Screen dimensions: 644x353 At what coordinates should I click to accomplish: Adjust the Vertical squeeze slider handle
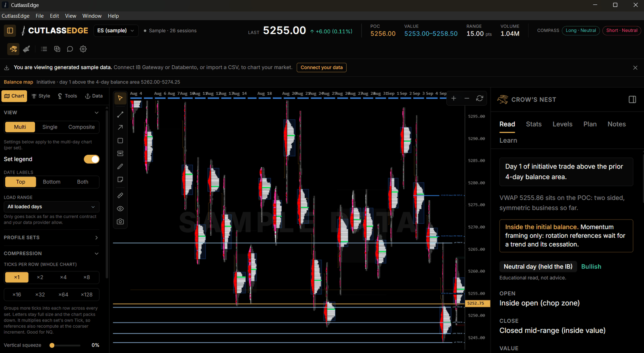click(52, 345)
